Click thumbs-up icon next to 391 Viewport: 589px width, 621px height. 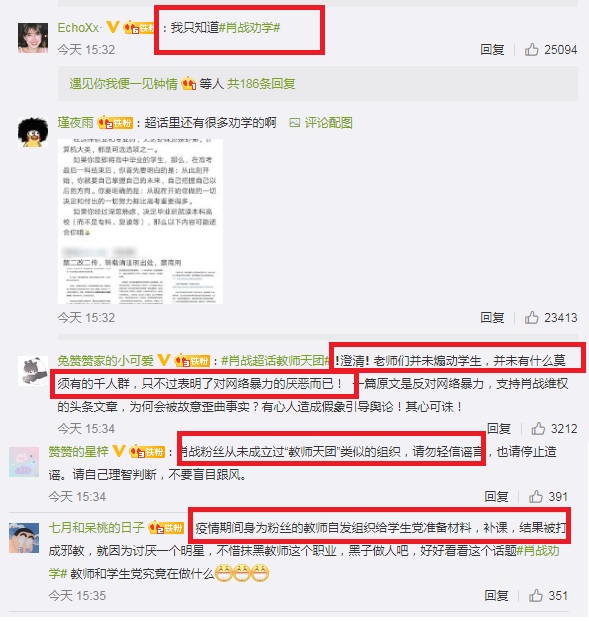(535, 496)
